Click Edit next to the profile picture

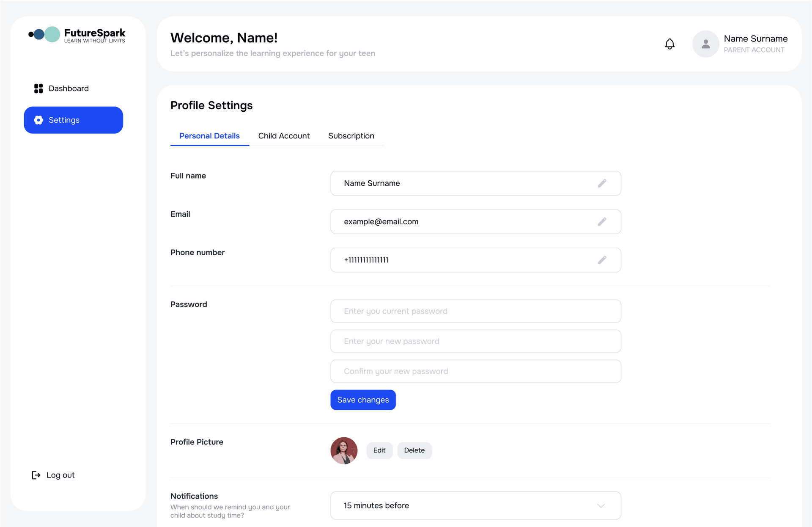click(x=379, y=450)
